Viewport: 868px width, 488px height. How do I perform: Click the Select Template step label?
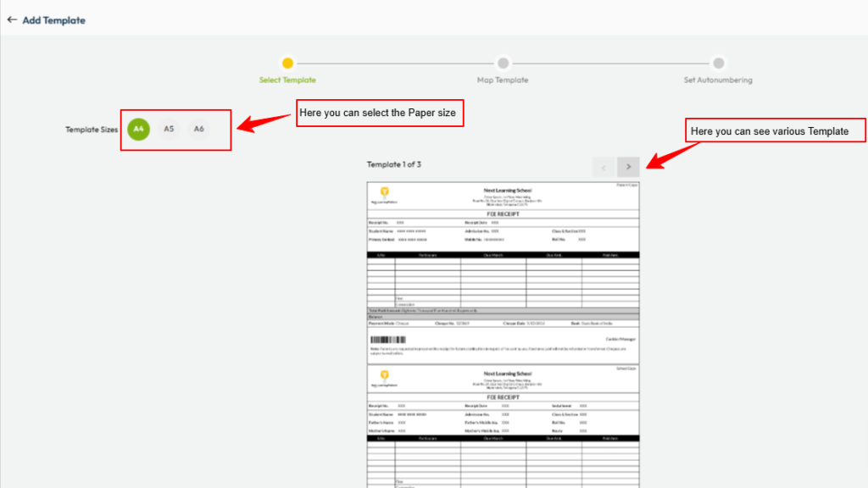287,80
